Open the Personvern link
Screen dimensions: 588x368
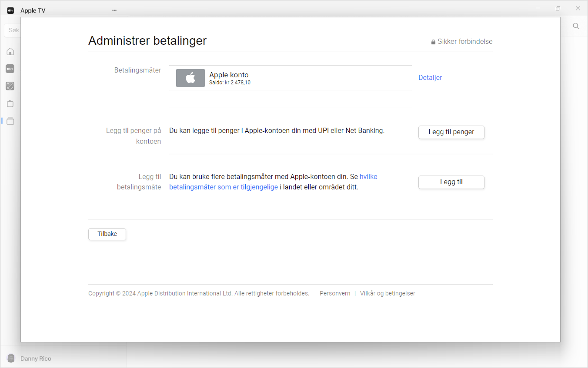tap(334, 293)
